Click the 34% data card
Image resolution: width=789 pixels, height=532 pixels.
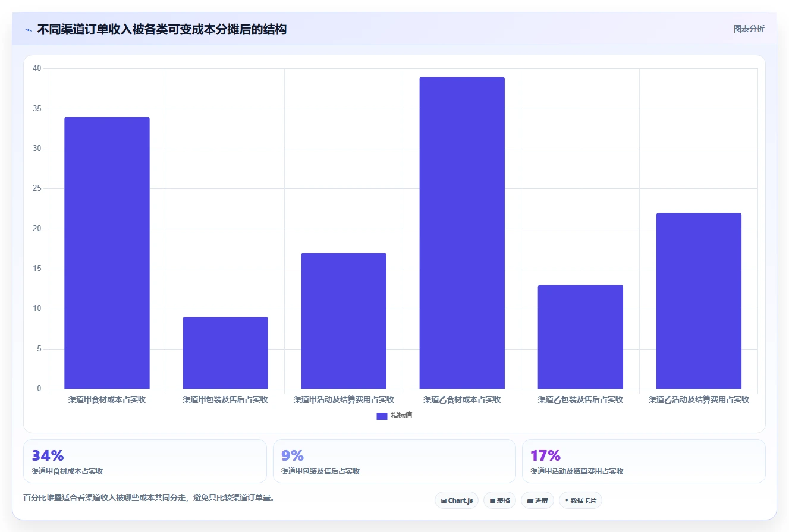pyautogui.click(x=145, y=461)
